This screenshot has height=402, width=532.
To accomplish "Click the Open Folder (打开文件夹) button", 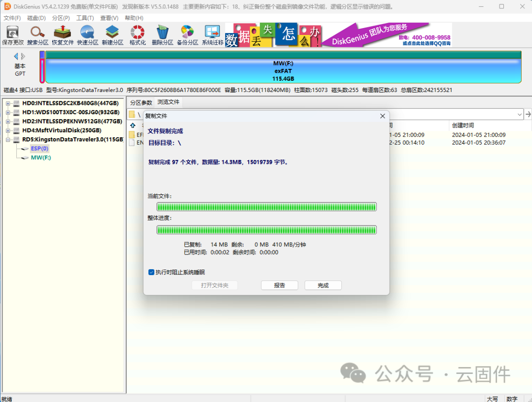I will [214, 285].
